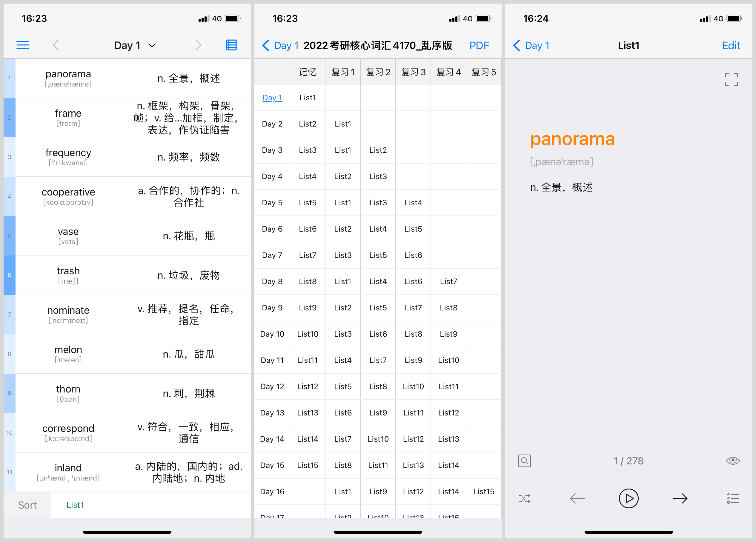This screenshot has height=542, width=756.
Task: Open the PDF export button
Action: pos(479,45)
